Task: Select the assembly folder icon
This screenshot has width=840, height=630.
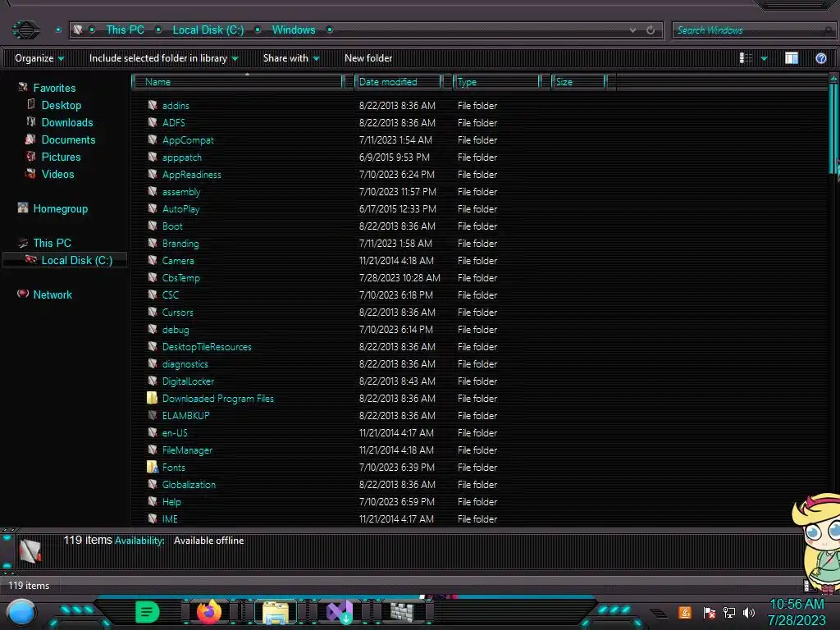Action: click(x=152, y=191)
